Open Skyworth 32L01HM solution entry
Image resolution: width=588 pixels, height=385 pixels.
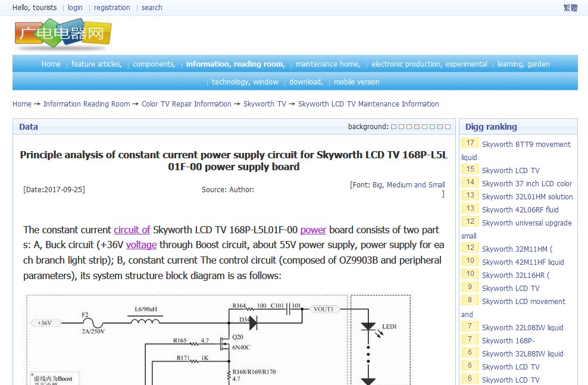(527, 197)
